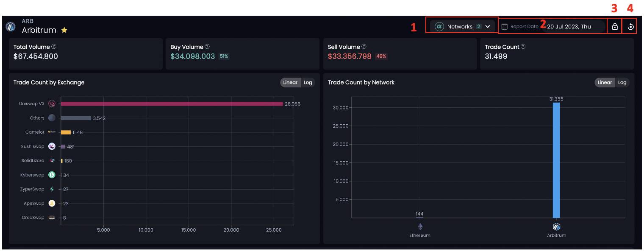Viewport: 644px width, 252px height.
Task: Click the OreoSwap exchange icon
Action: click(x=52, y=218)
